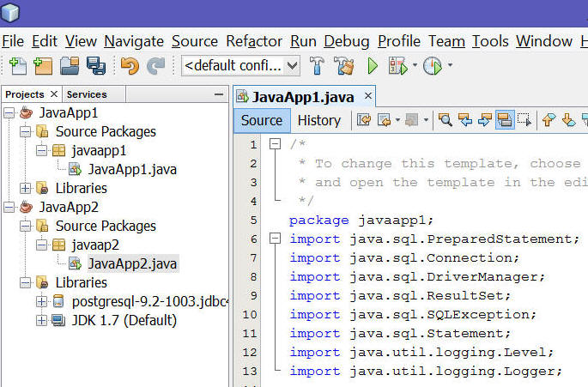Click line number 10 in editor gutter
This screenshot has width=588, height=387.
tap(250, 314)
